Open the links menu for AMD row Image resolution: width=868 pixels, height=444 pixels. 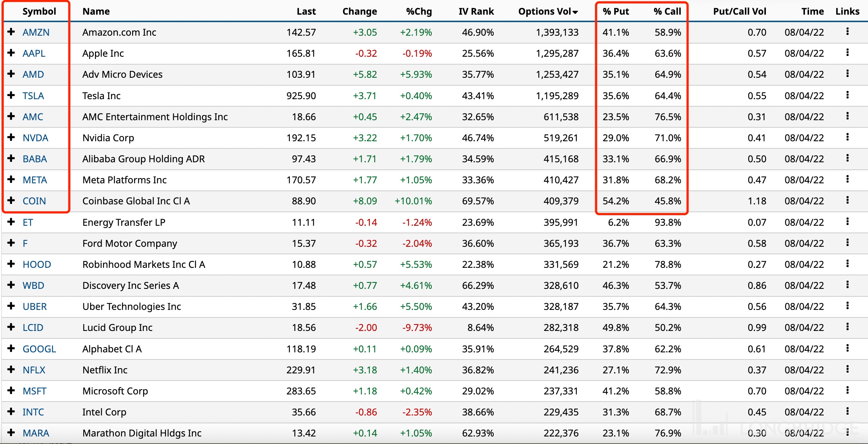[847, 74]
